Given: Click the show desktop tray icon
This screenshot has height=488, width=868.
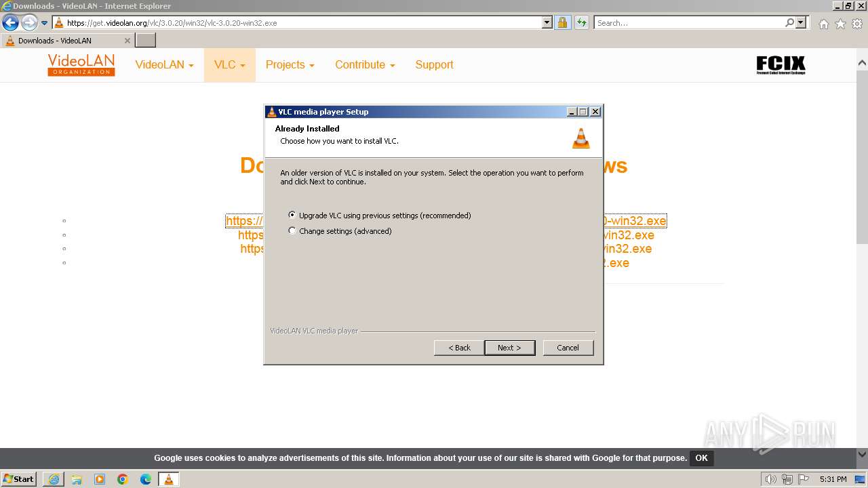Looking at the screenshot, I should pyautogui.click(x=860, y=479).
